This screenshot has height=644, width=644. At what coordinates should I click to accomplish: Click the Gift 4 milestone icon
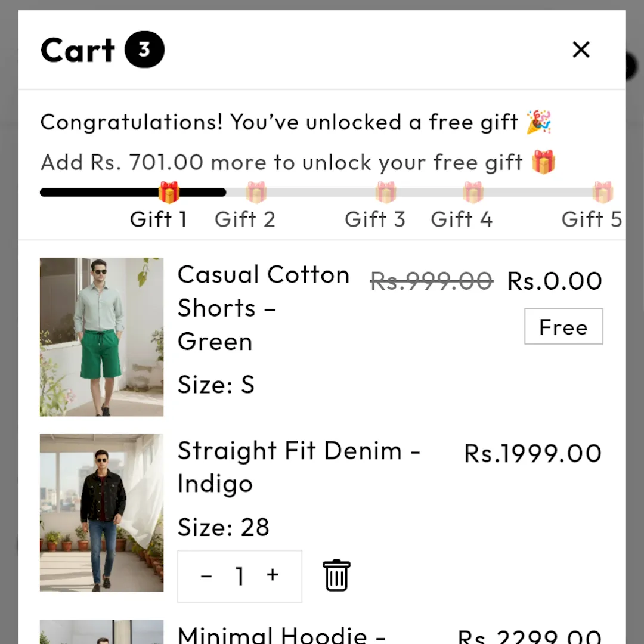473,193
